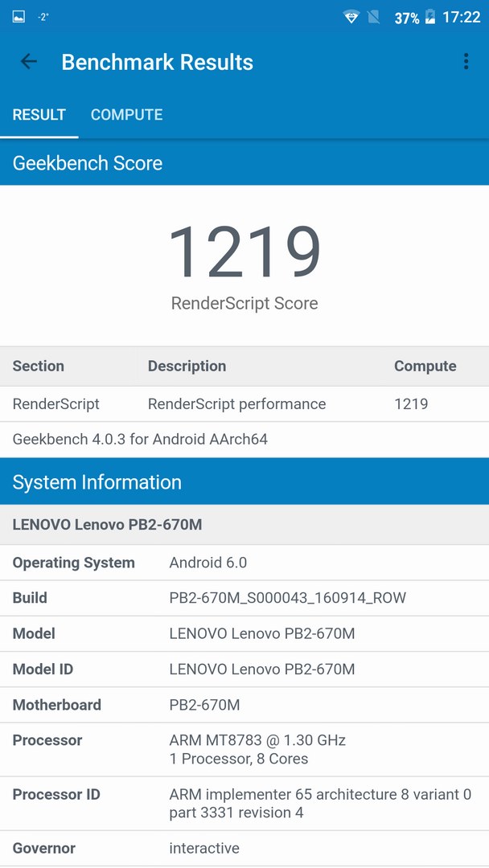The height and width of the screenshot is (868, 489).
Task: Tap the Motherboard label
Action: tap(57, 705)
